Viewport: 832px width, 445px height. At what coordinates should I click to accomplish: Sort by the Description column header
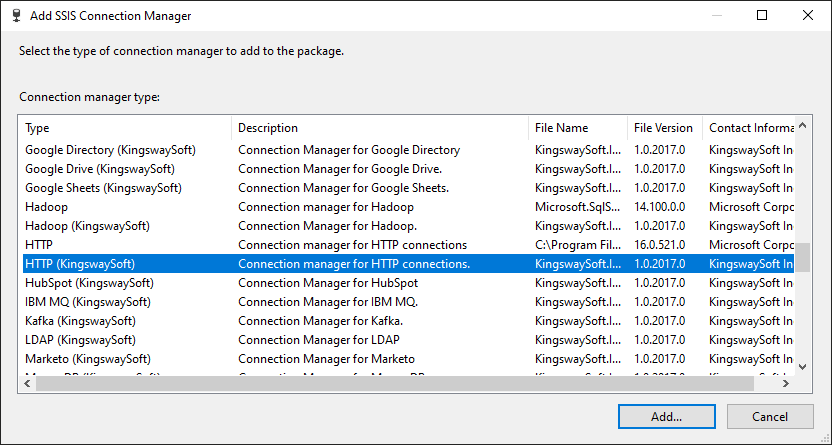pyautogui.click(x=380, y=128)
